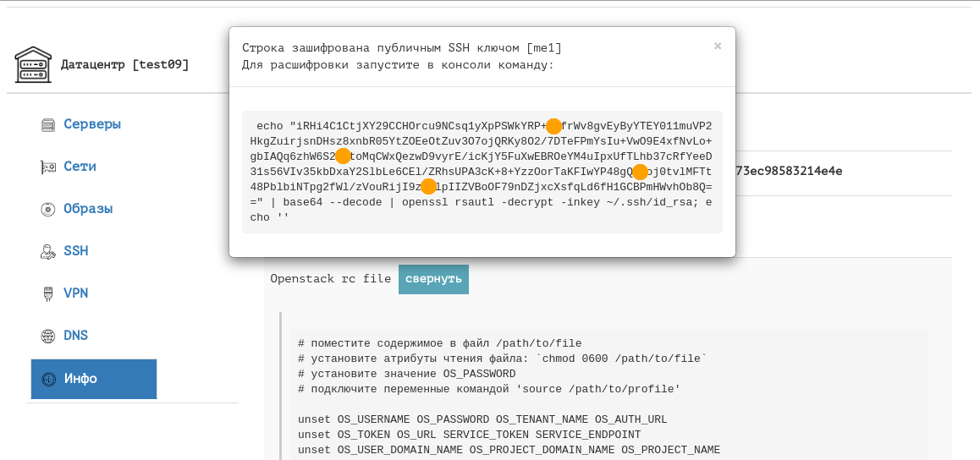Select the Образы menu label

tap(88, 209)
